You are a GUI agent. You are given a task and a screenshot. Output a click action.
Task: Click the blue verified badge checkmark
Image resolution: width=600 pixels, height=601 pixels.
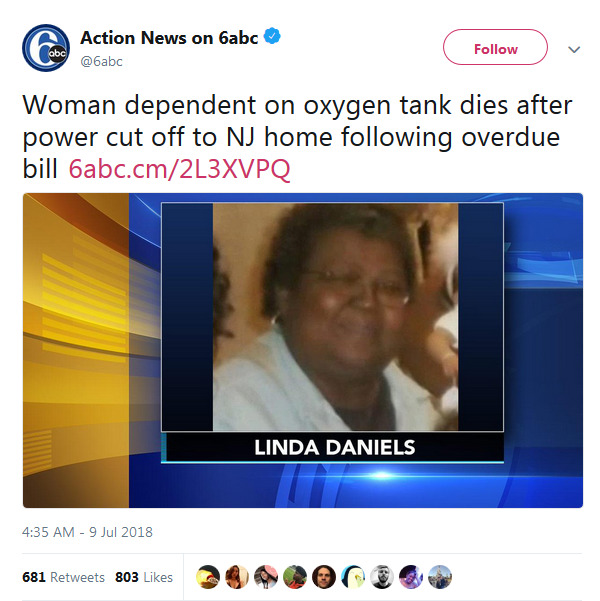(x=272, y=36)
